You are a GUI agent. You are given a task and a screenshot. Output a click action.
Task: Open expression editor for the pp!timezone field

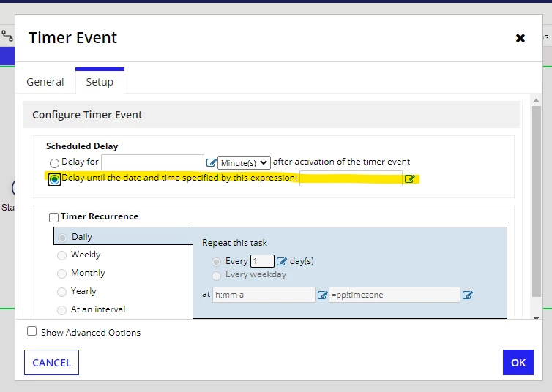(468, 295)
